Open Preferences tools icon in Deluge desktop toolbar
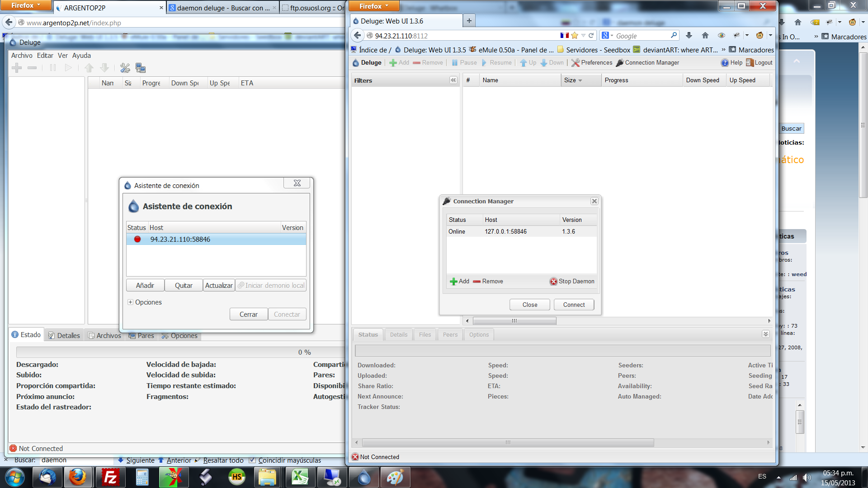 [x=125, y=68]
